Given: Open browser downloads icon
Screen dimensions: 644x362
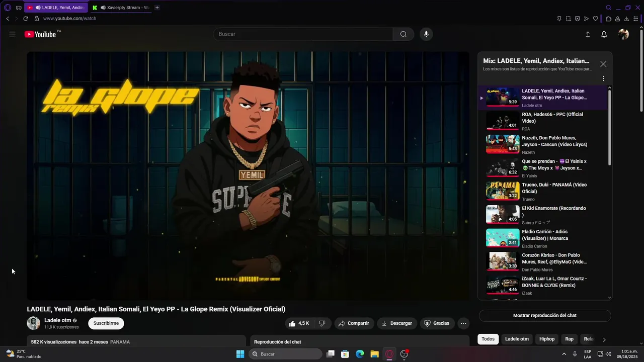Looking at the screenshot, I should pos(626,19).
